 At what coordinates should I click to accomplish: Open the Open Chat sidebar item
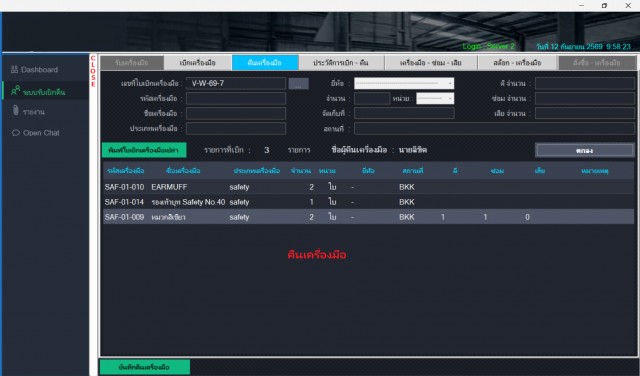[x=36, y=133]
